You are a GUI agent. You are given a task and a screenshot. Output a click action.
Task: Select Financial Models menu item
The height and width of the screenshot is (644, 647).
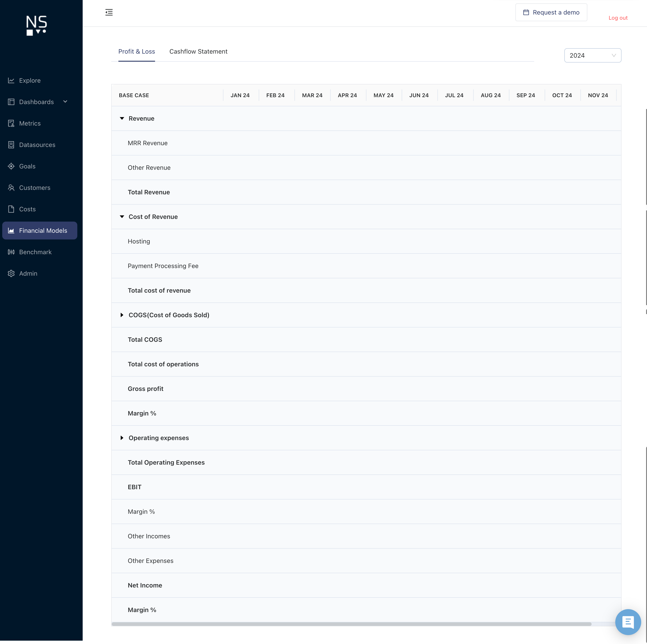[40, 230]
